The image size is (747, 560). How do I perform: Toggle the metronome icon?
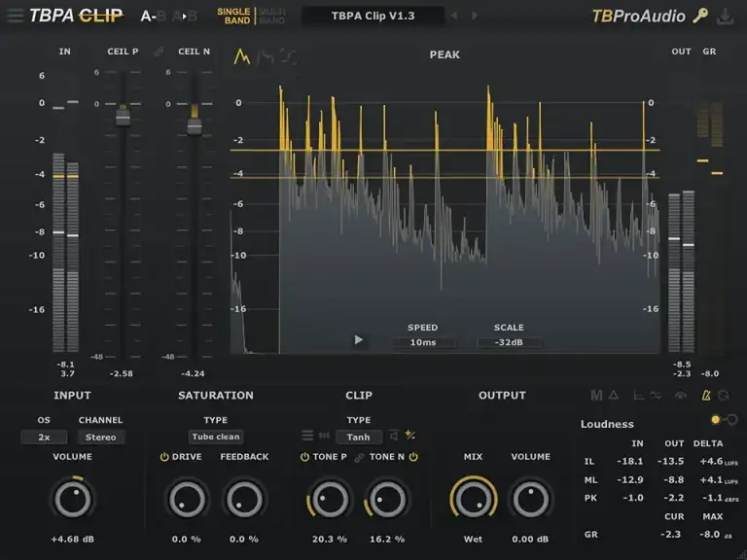[706, 395]
